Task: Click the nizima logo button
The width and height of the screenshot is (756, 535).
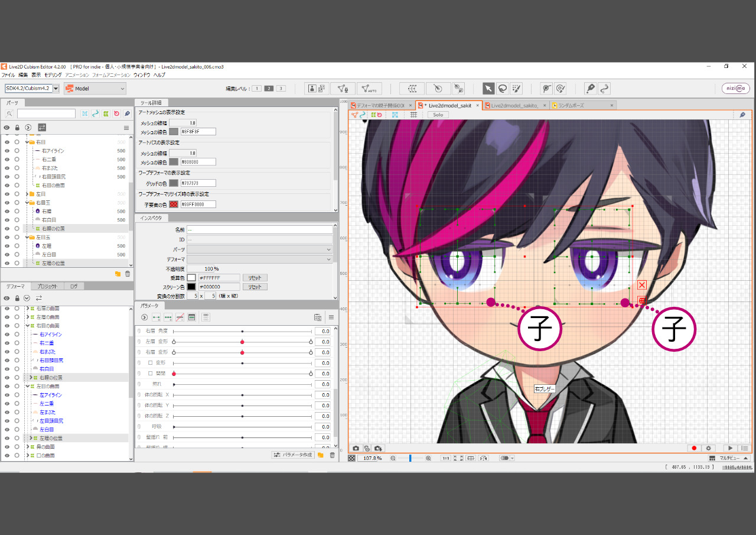Action: coord(736,89)
